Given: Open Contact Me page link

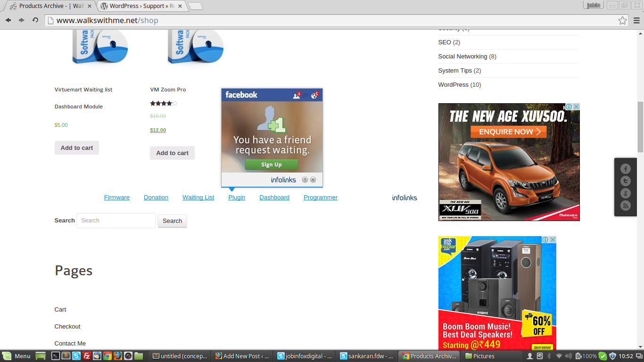Looking at the screenshot, I should 70,344.
